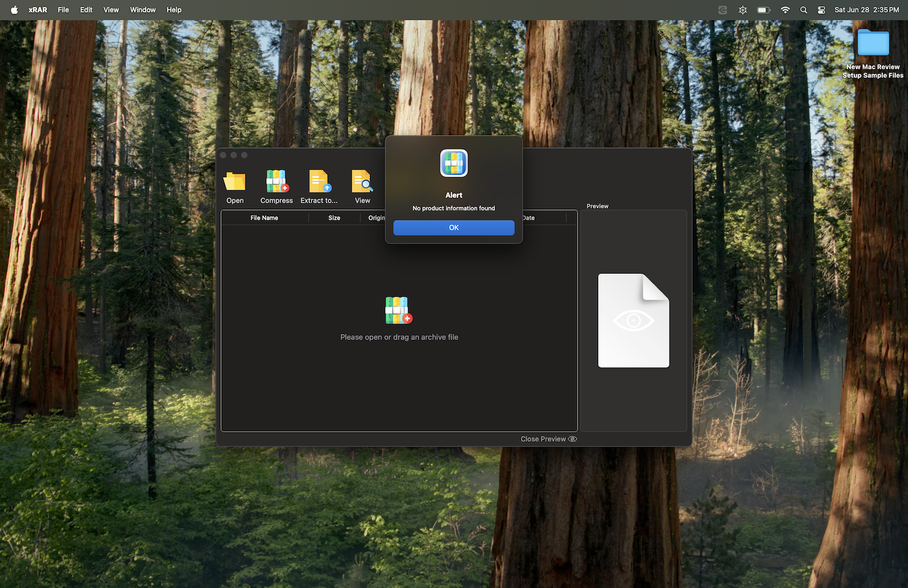This screenshot has width=908, height=588.
Task: Click the Compress archive icon
Action: tap(277, 182)
